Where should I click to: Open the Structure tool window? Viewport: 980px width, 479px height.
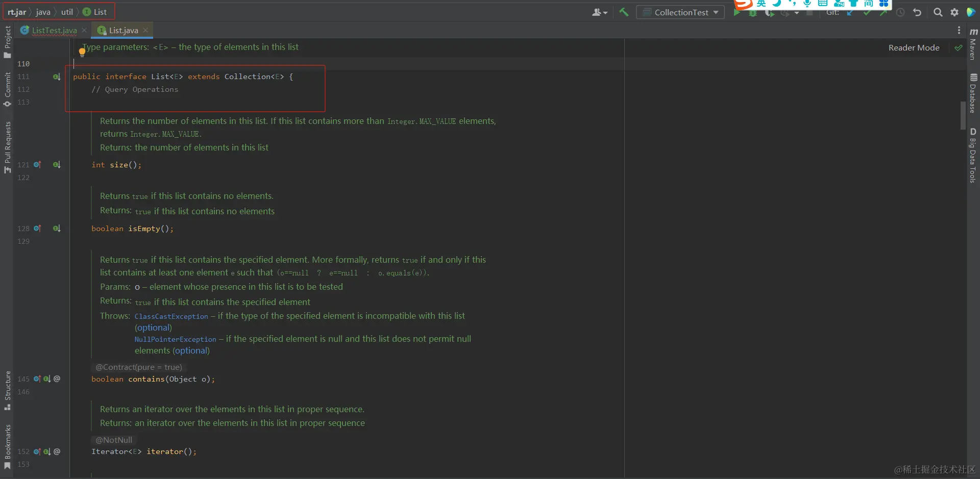pyautogui.click(x=7, y=390)
